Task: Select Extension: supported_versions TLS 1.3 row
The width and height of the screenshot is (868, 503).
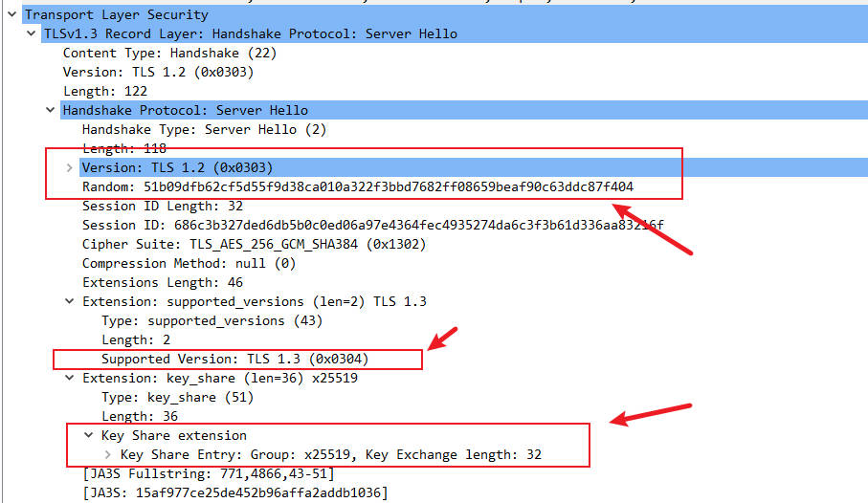Action: tap(255, 301)
